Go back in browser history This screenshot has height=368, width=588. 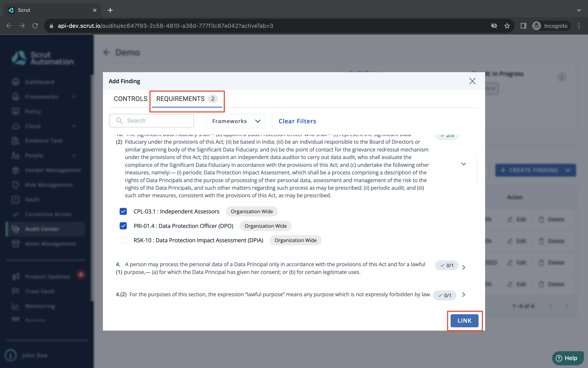click(x=9, y=26)
